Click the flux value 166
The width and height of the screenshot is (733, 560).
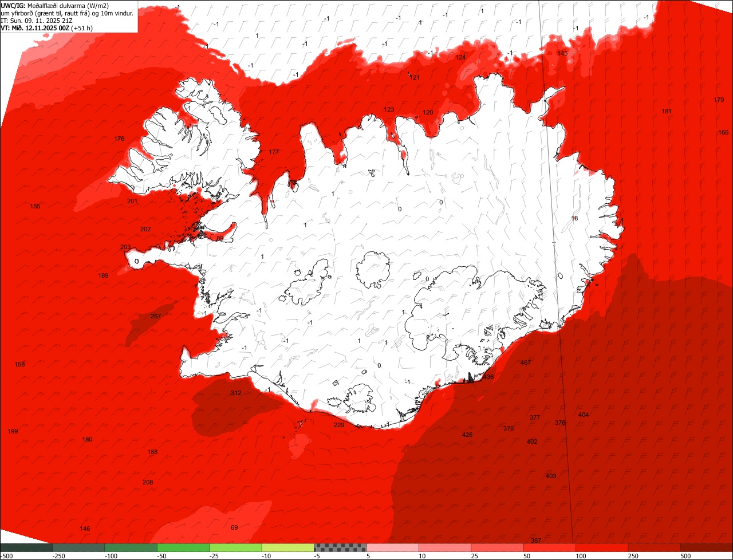[724, 132]
